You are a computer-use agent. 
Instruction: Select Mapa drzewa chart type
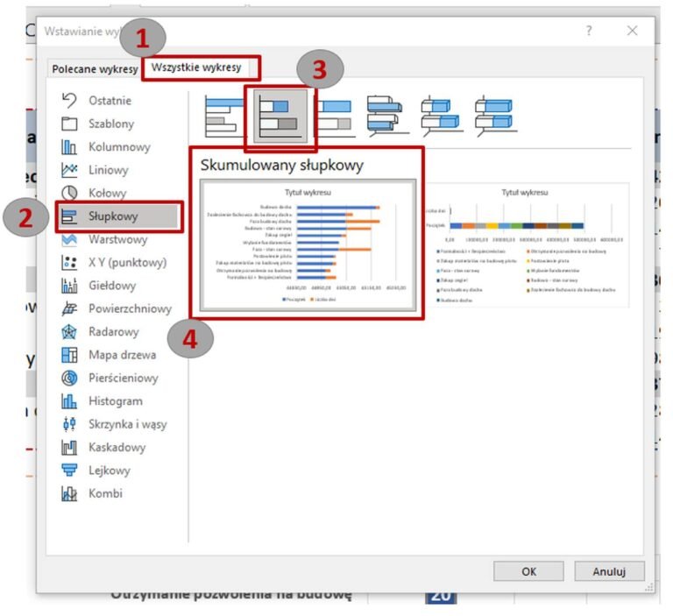point(122,355)
